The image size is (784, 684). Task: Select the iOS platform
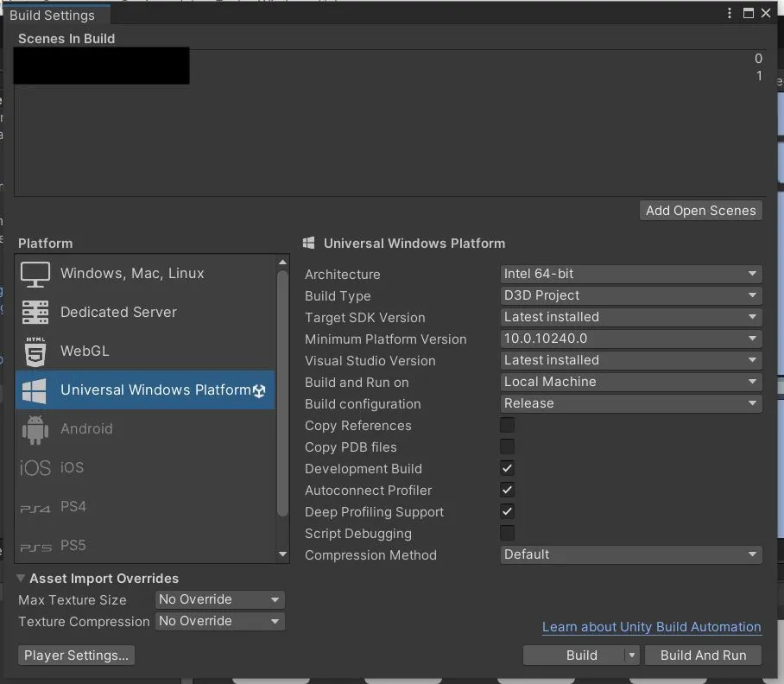pos(145,468)
